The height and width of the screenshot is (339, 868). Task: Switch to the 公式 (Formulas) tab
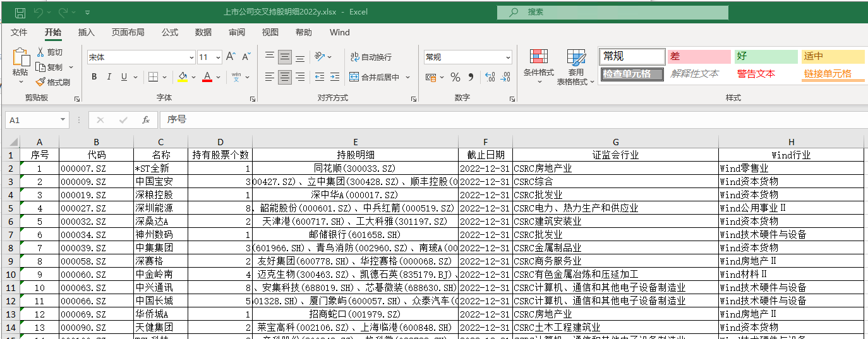click(170, 32)
